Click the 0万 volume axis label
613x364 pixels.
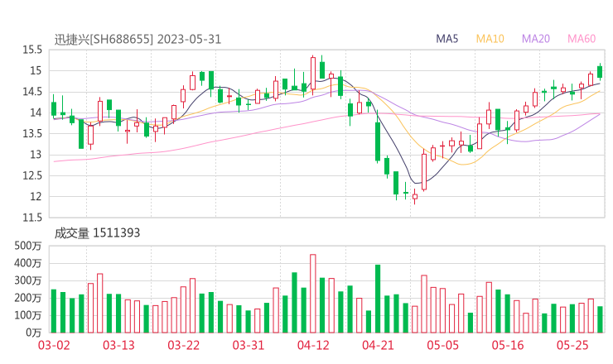pos(34,333)
